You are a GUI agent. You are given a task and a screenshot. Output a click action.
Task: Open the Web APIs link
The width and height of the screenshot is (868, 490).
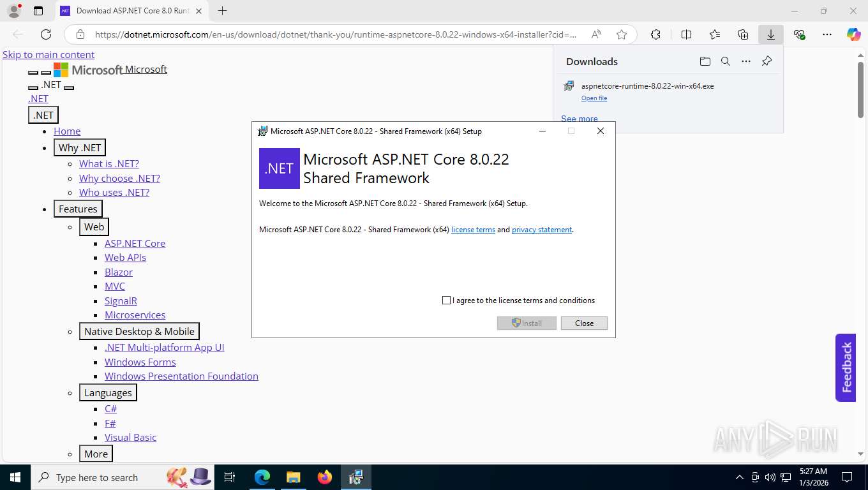(x=125, y=257)
